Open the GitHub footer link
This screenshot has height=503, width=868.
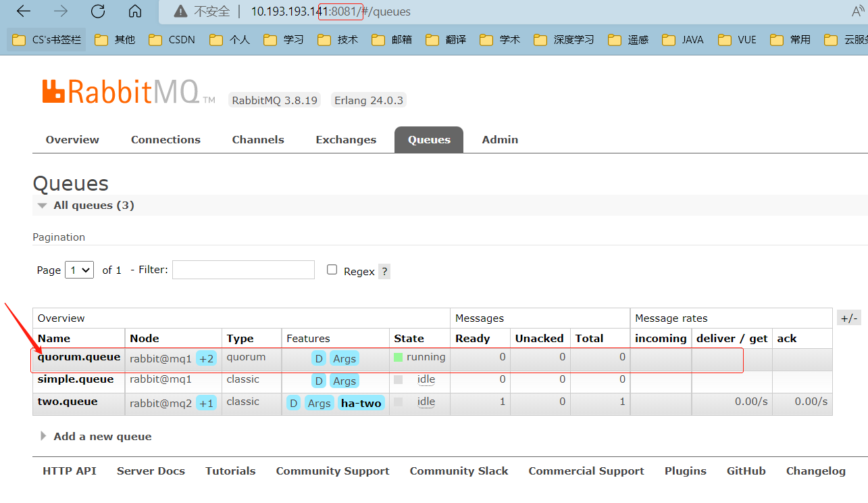tap(746, 471)
